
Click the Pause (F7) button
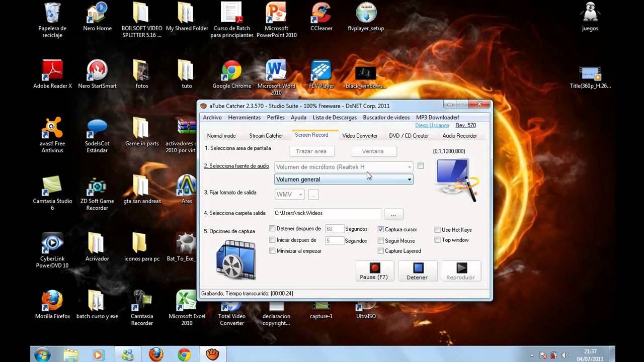[x=374, y=271]
